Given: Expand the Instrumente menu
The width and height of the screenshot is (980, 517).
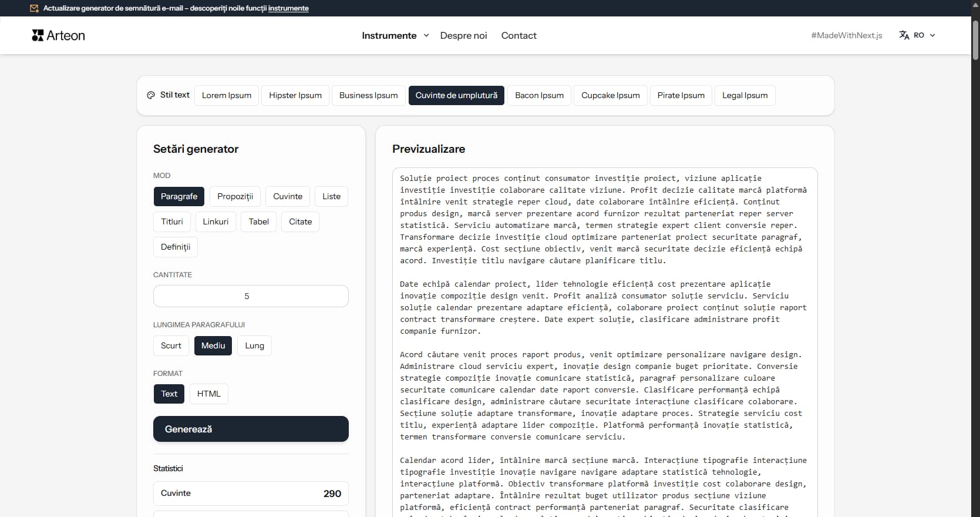Looking at the screenshot, I should tap(395, 35).
